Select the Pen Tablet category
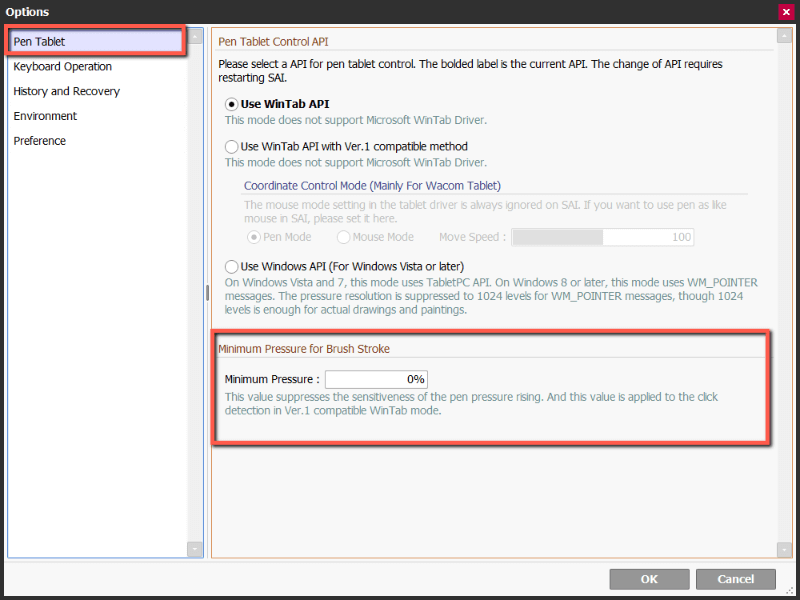The image size is (800, 600). coord(96,41)
